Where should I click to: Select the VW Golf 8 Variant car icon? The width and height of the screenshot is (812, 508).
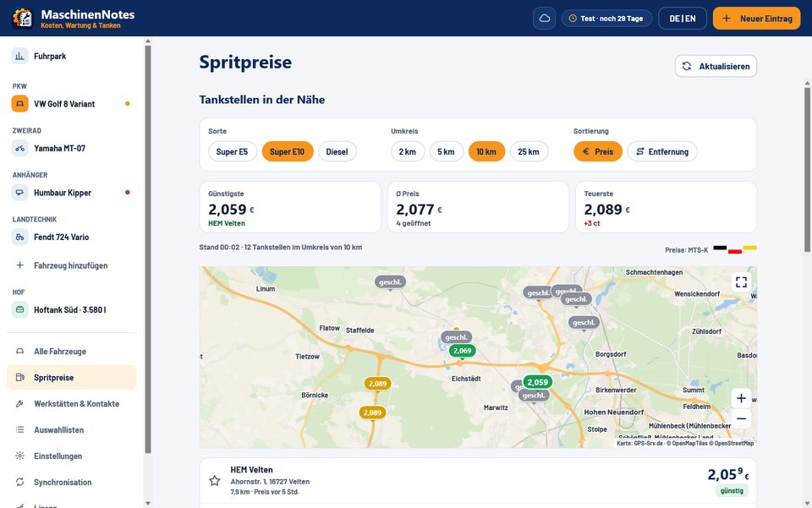pos(19,103)
